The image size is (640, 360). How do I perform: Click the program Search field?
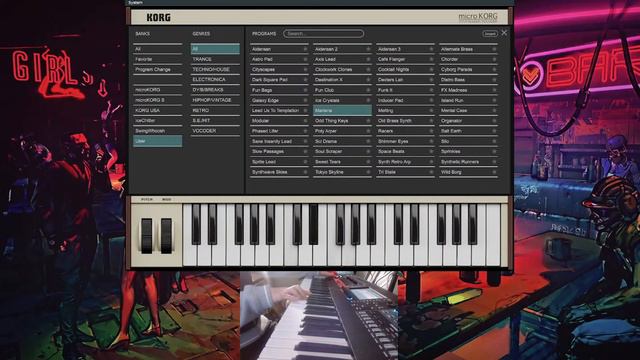[323, 33]
